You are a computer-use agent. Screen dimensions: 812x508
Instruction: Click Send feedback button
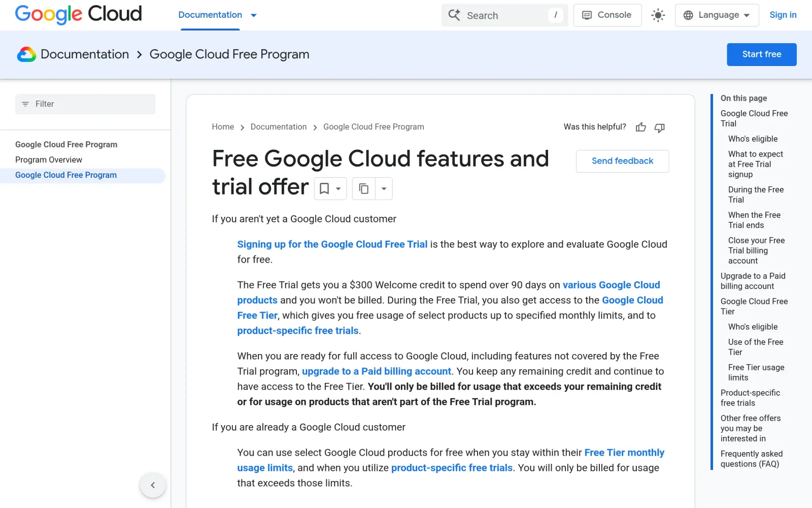point(622,161)
